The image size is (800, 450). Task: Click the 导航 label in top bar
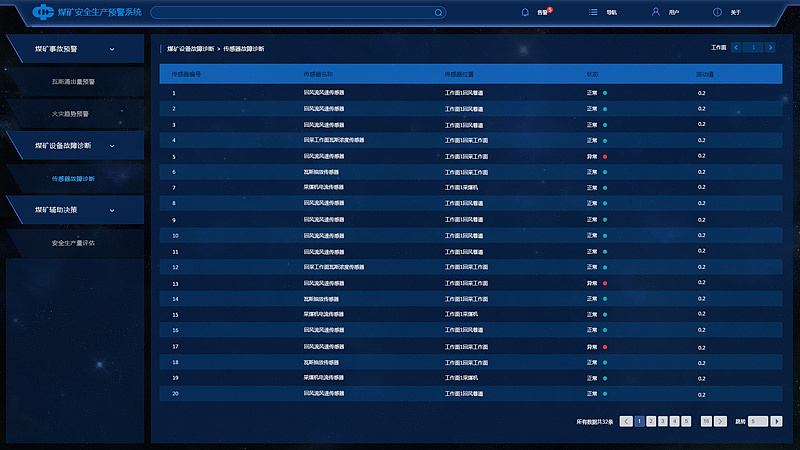[612, 13]
